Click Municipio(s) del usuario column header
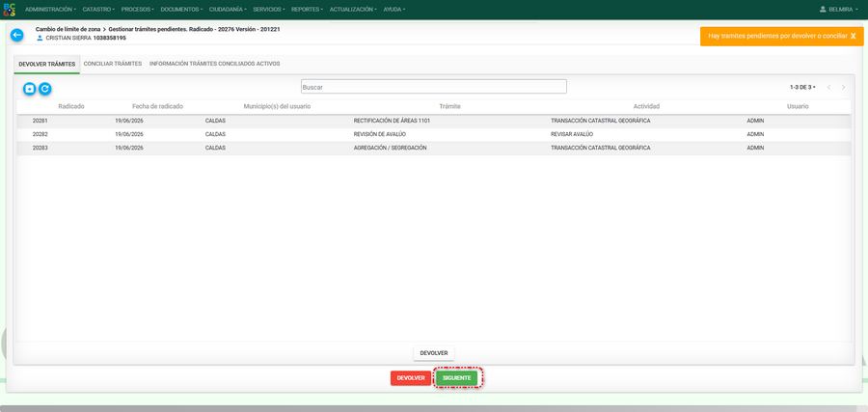This screenshot has width=868, height=412. pyautogui.click(x=277, y=106)
